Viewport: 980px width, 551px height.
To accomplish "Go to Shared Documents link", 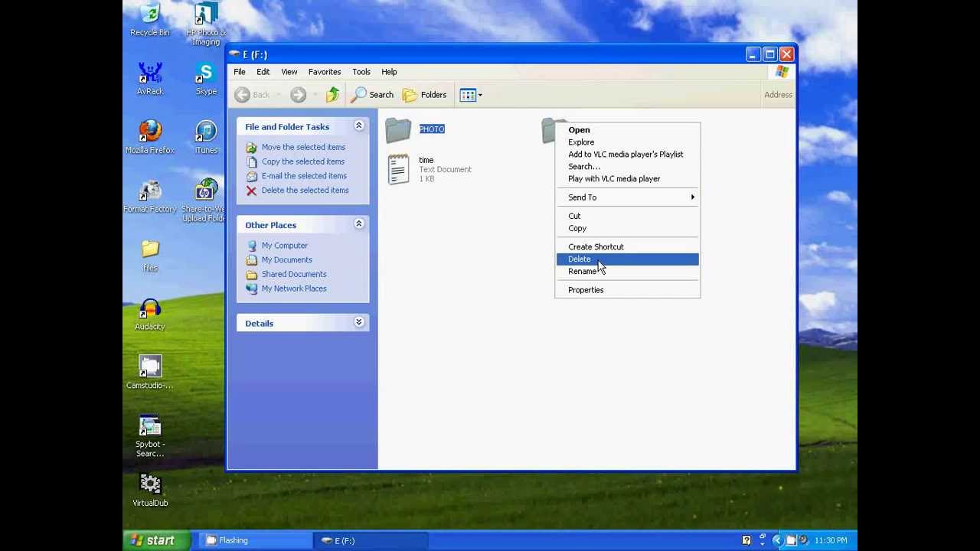I will 294,274.
